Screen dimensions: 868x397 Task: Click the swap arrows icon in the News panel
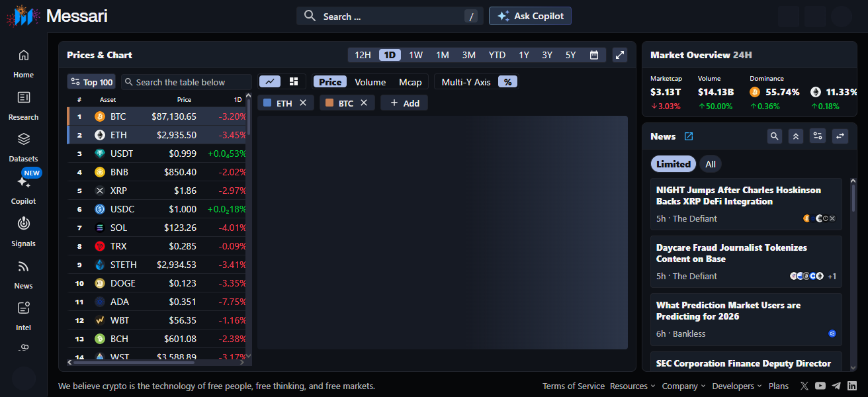pos(840,136)
